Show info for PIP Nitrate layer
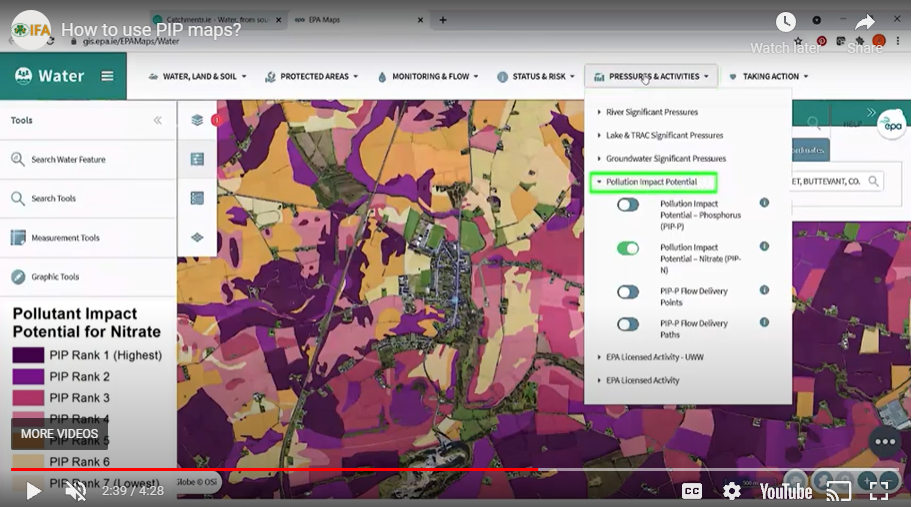912x507 pixels. (x=764, y=247)
